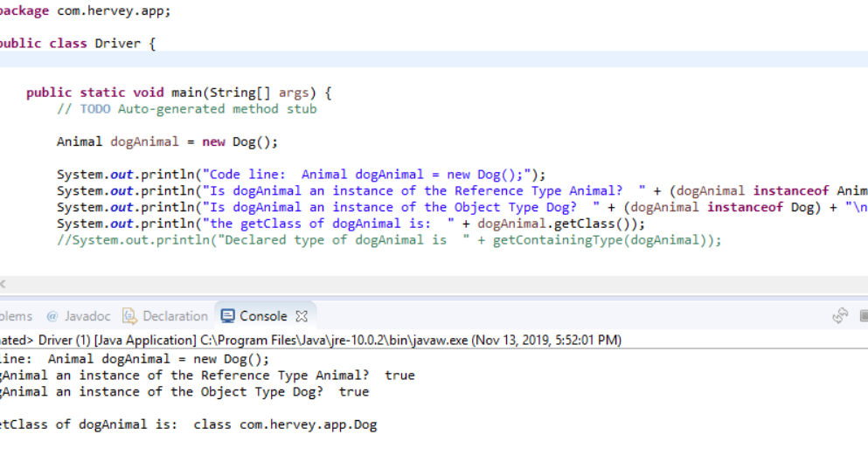Click the class name 'Driver' in the declaration
Image resolution: width=868 pixels, height=455 pixels.
[x=117, y=44]
